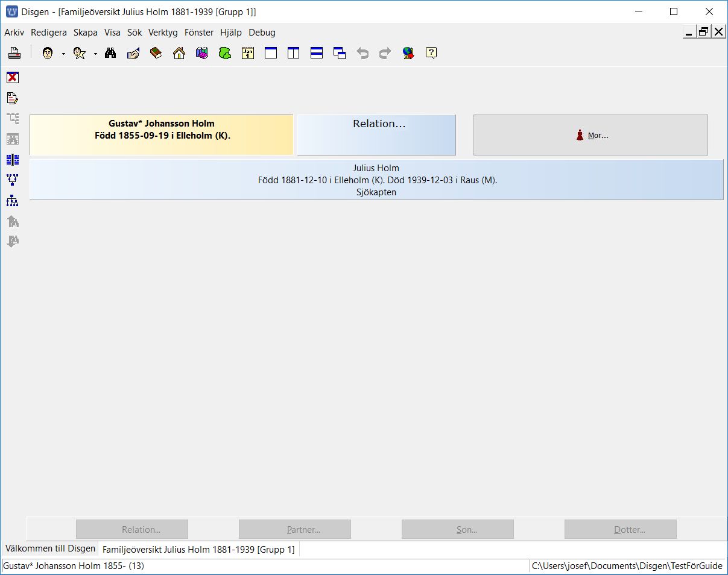Switch to the Välkommen till Disgen tab
Image resolution: width=728 pixels, height=575 pixels.
pos(50,548)
